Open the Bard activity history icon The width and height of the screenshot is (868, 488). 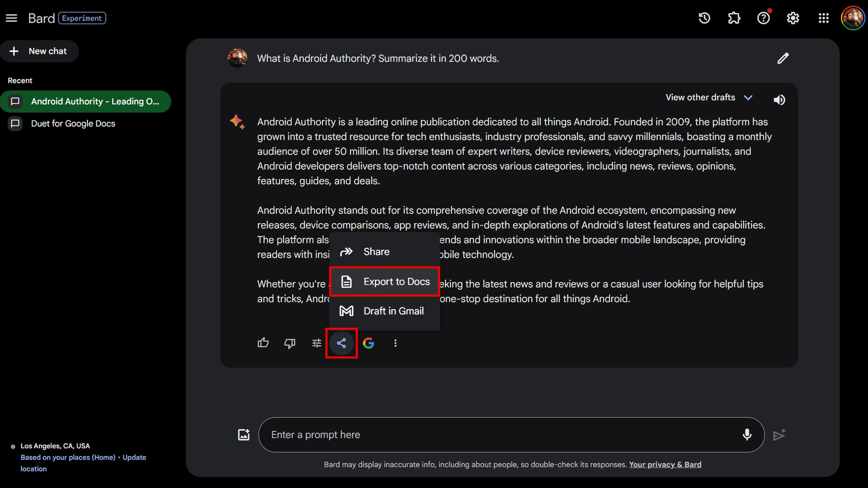point(704,18)
